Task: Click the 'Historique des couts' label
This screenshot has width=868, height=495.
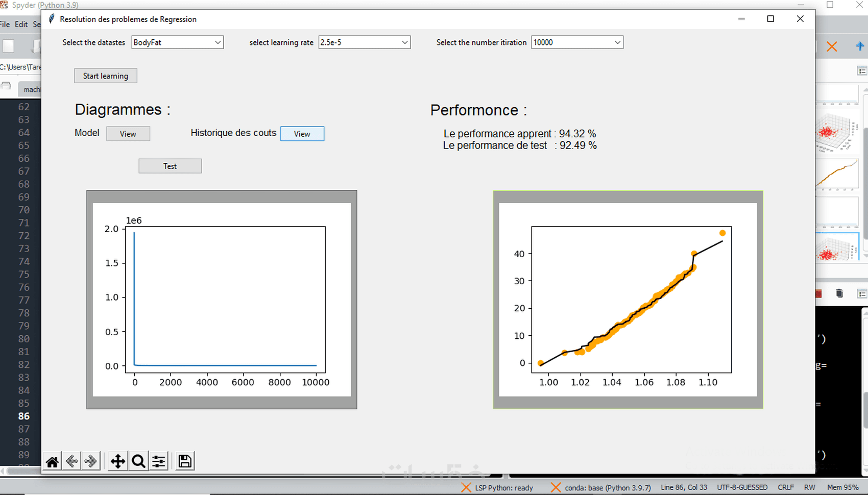Action: (233, 133)
